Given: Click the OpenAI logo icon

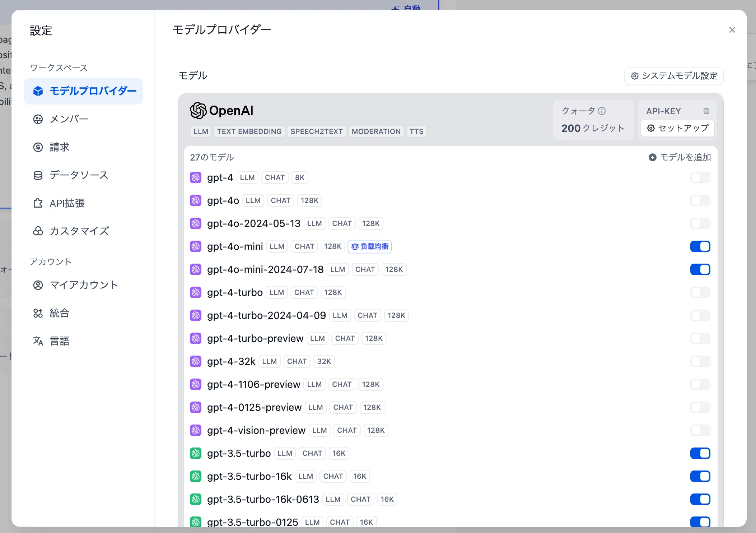Looking at the screenshot, I should coord(198,111).
